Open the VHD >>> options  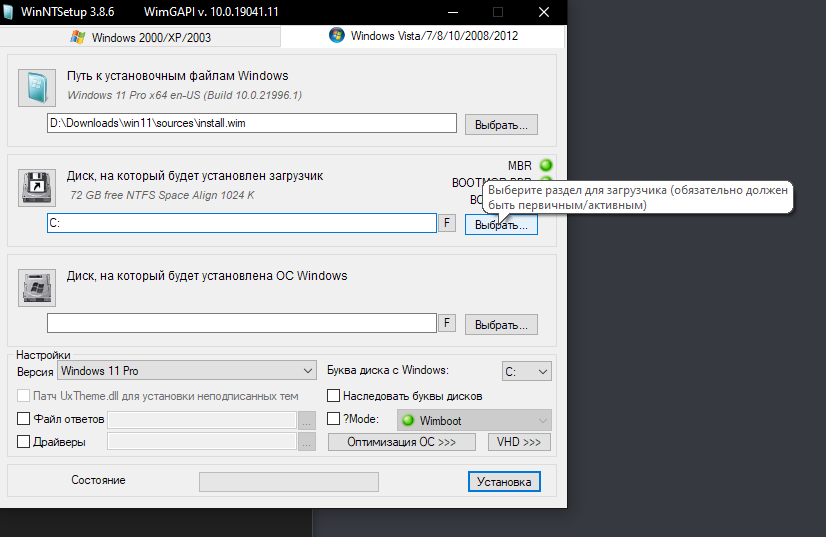519,442
